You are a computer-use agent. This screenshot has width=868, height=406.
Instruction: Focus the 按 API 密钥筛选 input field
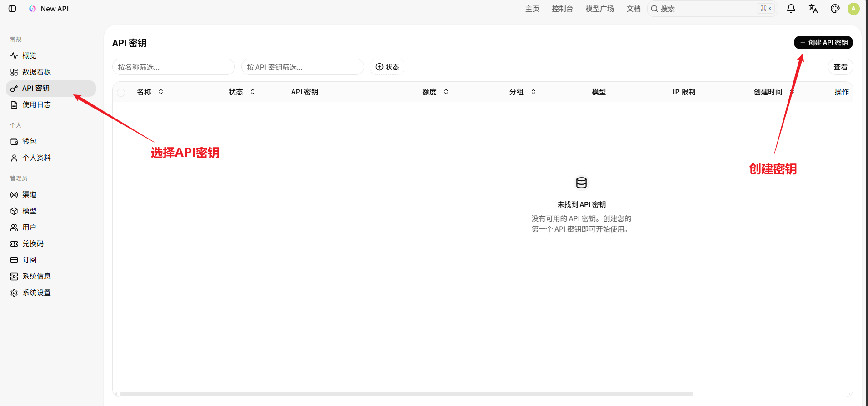click(303, 67)
